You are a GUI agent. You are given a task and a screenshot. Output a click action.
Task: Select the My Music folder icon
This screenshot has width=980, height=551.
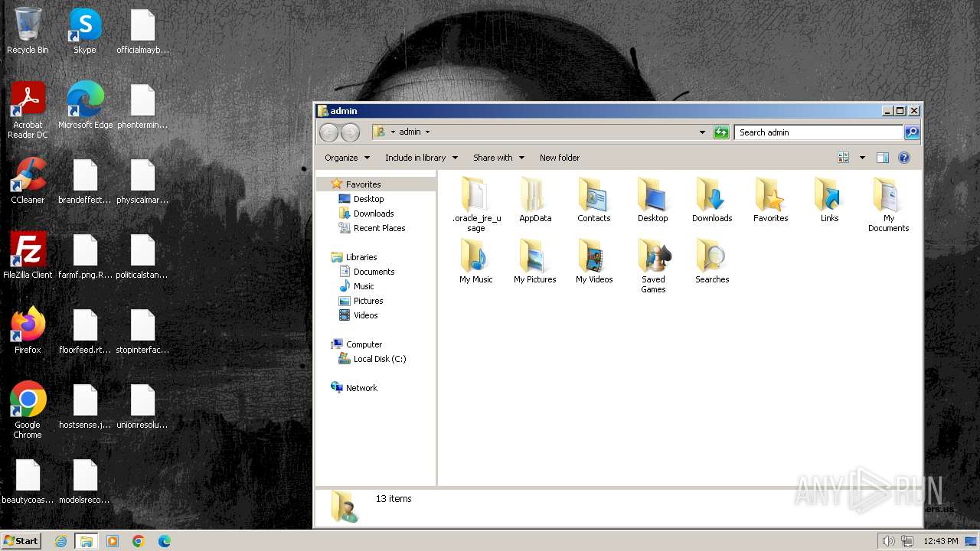(x=475, y=256)
